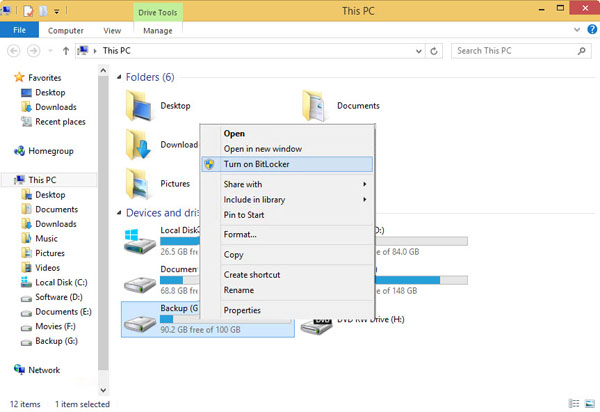Select the Documents E drive icon
Viewport: 600px width, 412px height.
[139, 283]
